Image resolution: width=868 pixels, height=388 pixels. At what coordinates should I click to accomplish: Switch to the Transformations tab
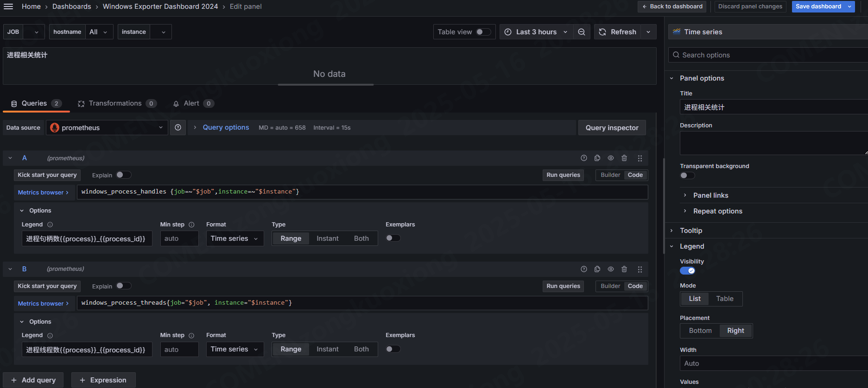coord(117,103)
